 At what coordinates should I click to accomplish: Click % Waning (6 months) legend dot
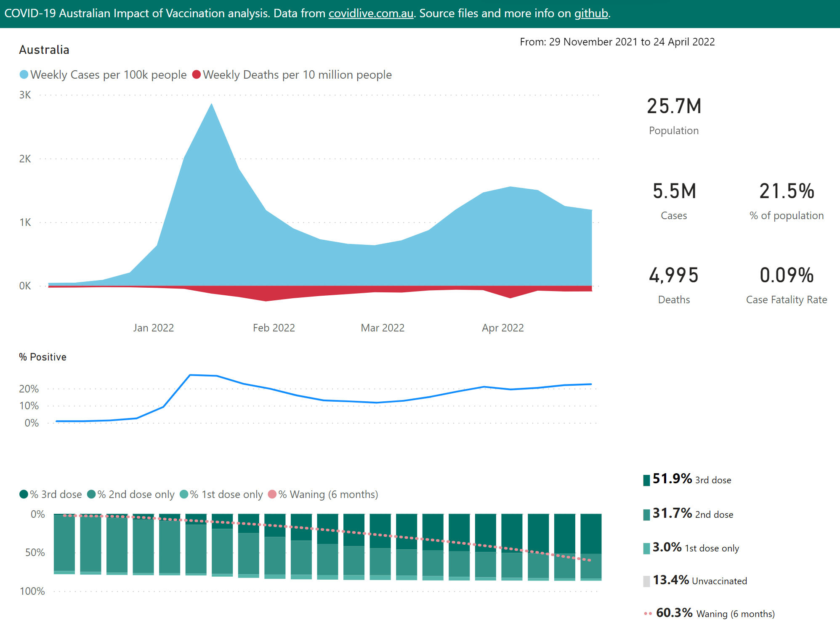[272, 494]
